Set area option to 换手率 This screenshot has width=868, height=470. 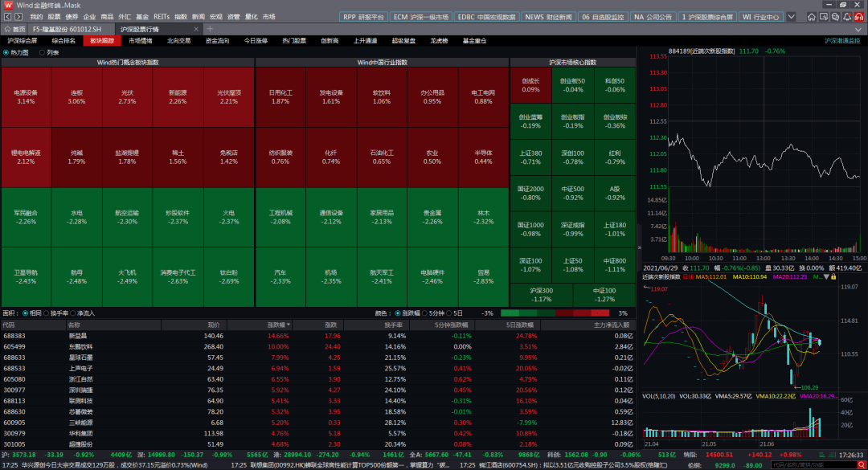[x=47, y=313]
